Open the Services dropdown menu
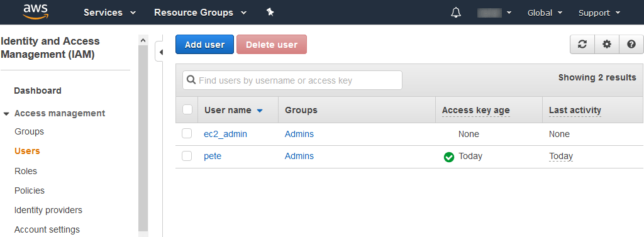This screenshot has width=644, height=237. [x=109, y=13]
